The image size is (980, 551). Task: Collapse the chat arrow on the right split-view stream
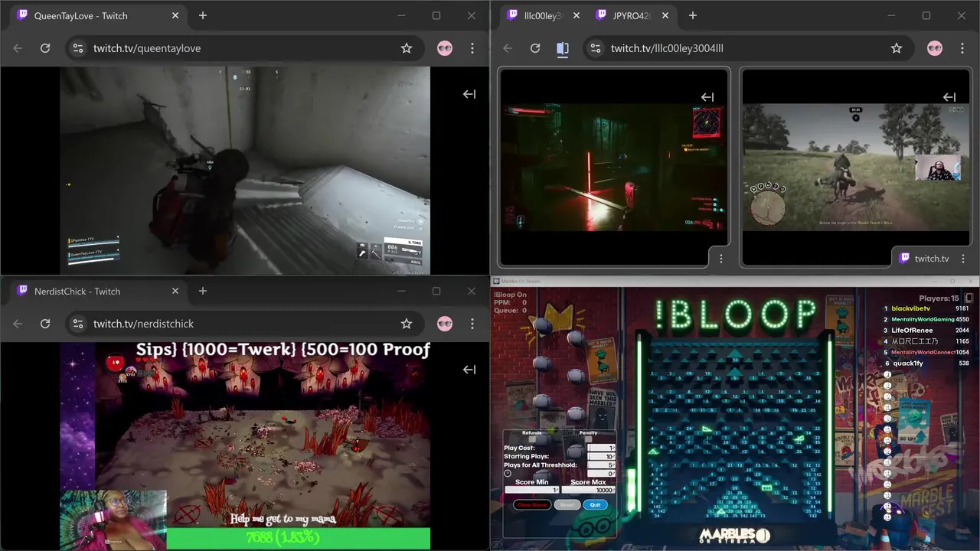tap(949, 97)
